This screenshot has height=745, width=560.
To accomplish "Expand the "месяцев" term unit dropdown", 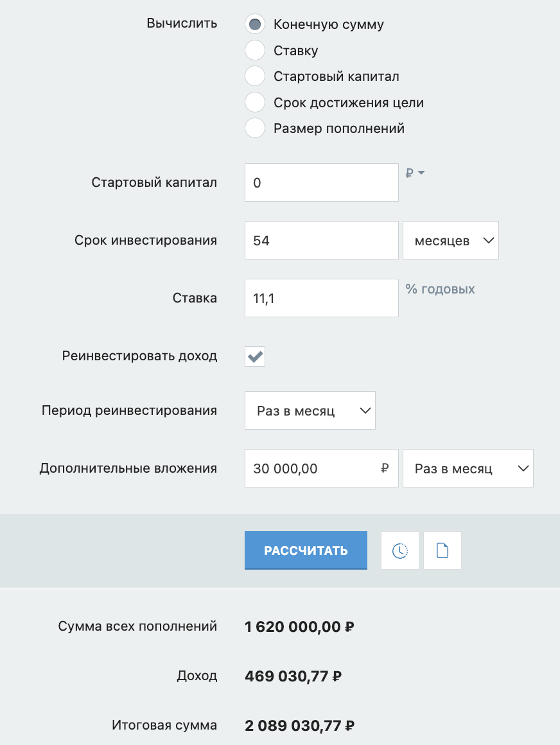I will 451,241.
